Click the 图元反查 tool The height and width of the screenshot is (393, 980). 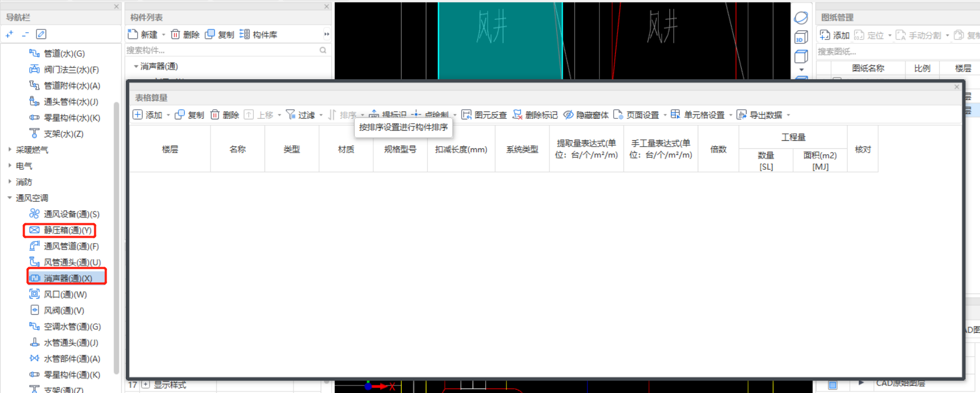[x=484, y=115]
